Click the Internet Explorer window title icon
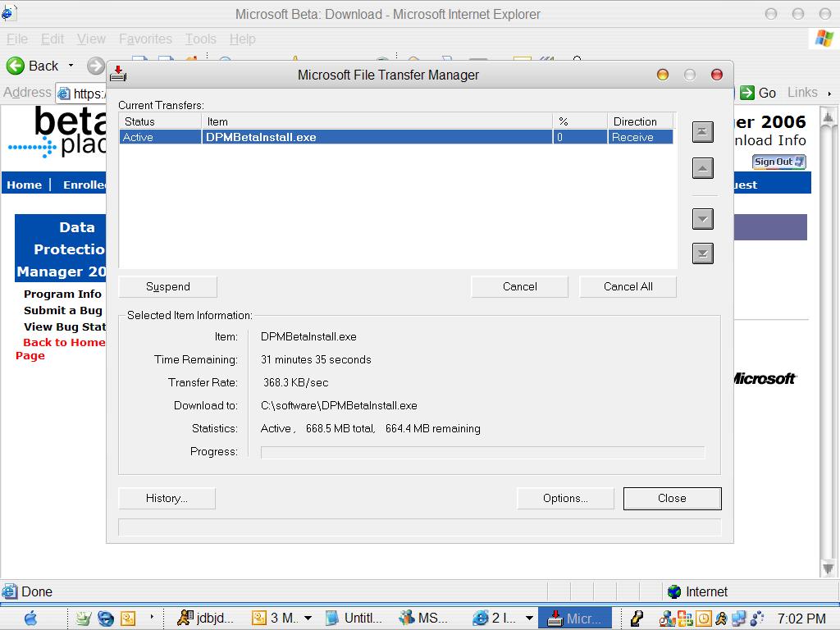 [x=8, y=13]
